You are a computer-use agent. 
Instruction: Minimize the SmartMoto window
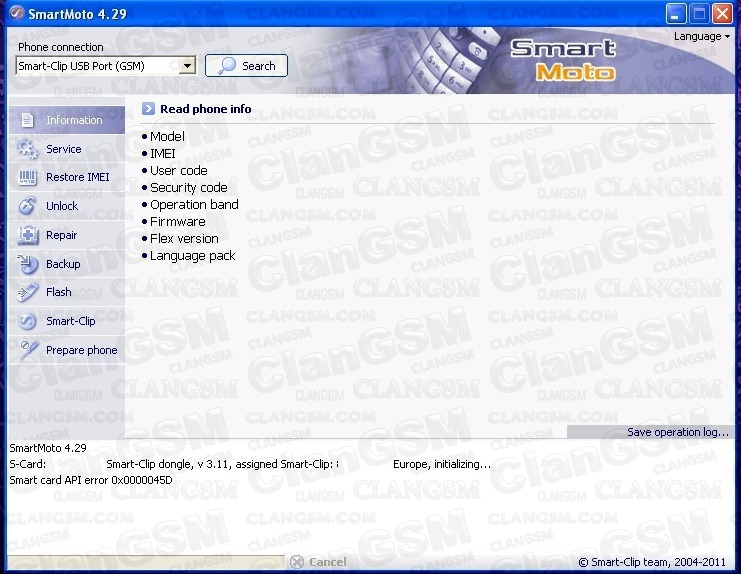click(675, 13)
